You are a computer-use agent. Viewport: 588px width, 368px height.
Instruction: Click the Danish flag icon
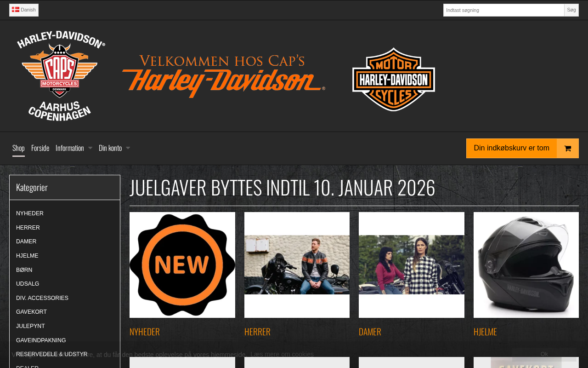(x=16, y=10)
